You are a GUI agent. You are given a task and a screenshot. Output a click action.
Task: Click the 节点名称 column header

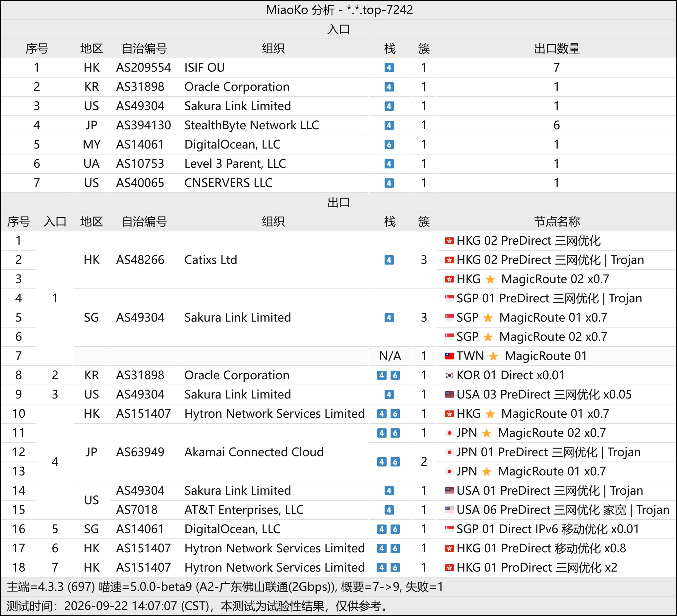(557, 222)
